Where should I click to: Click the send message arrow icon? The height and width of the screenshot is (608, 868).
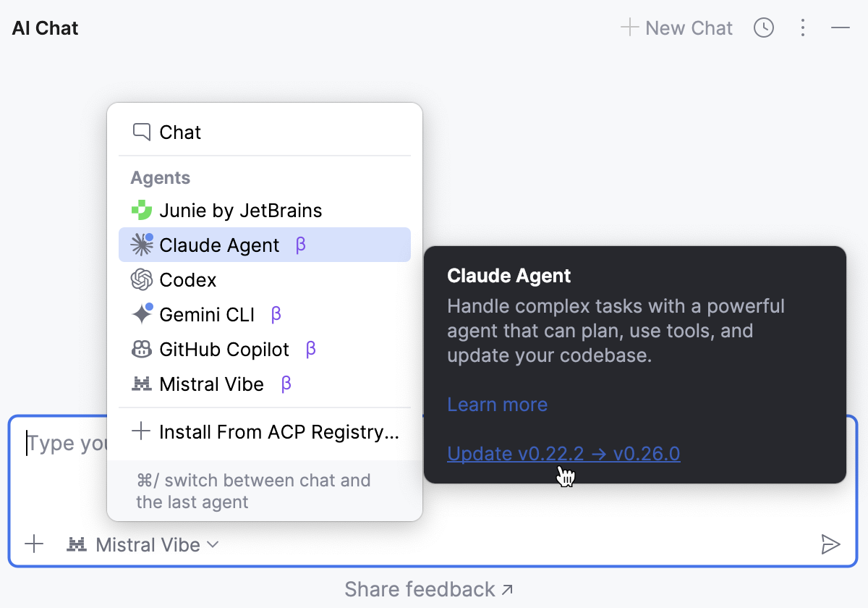tap(830, 544)
